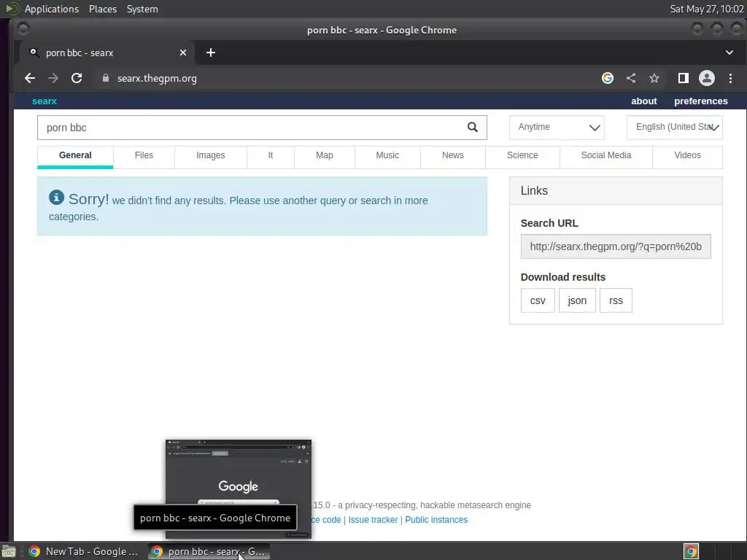Open Anytime time range dropdown

tap(557, 127)
